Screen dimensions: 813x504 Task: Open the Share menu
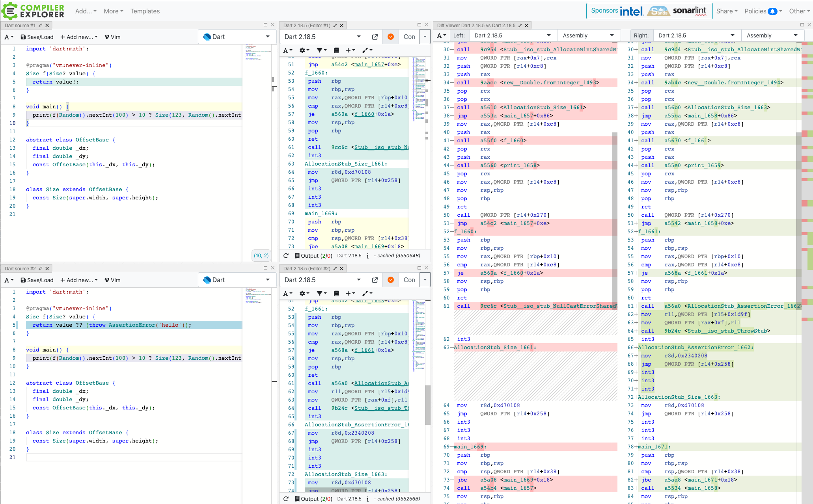pyautogui.click(x=726, y=11)
